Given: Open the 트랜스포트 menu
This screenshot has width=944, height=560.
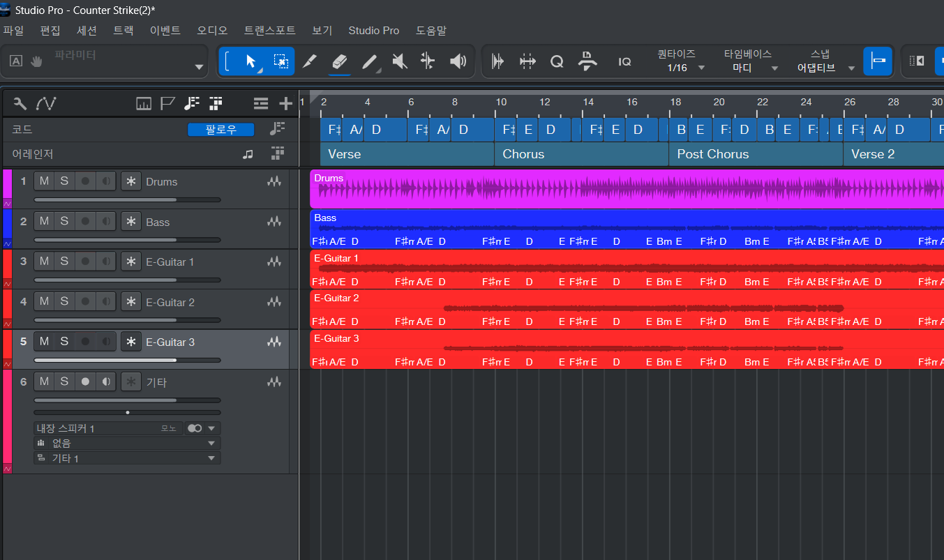Looking at the screenshot, I should point(269,31).
